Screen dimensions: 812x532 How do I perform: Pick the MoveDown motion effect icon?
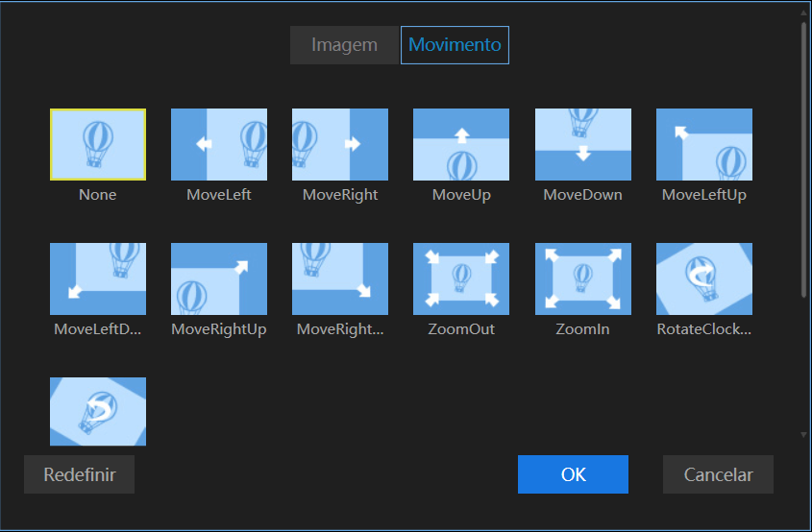[583, 144]
